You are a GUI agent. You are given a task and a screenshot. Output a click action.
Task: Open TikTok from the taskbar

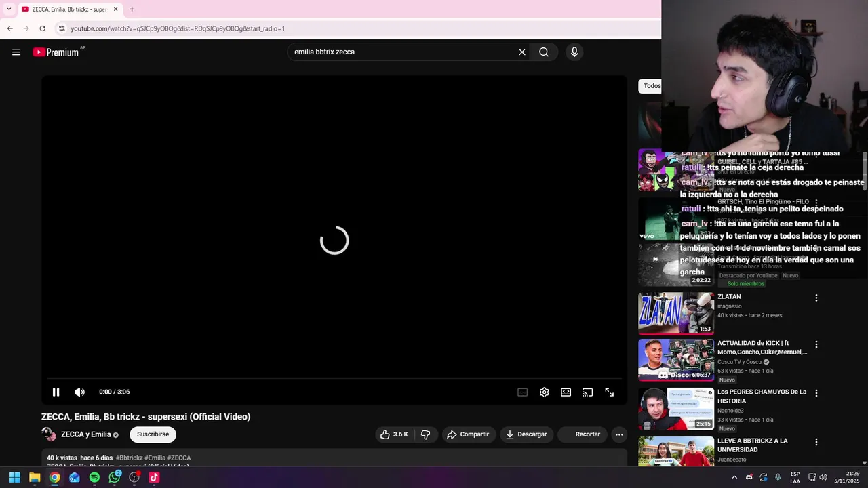click(x=154, y=477)
